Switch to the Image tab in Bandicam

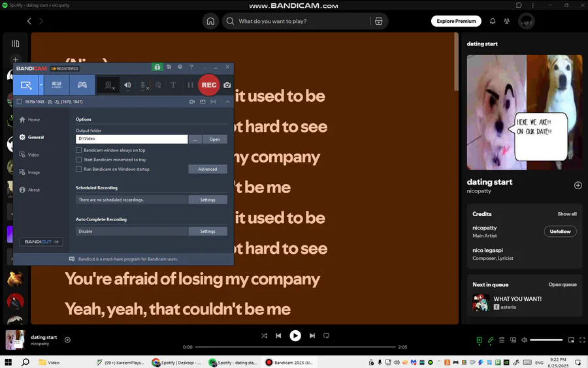click(x=29, y=172)
